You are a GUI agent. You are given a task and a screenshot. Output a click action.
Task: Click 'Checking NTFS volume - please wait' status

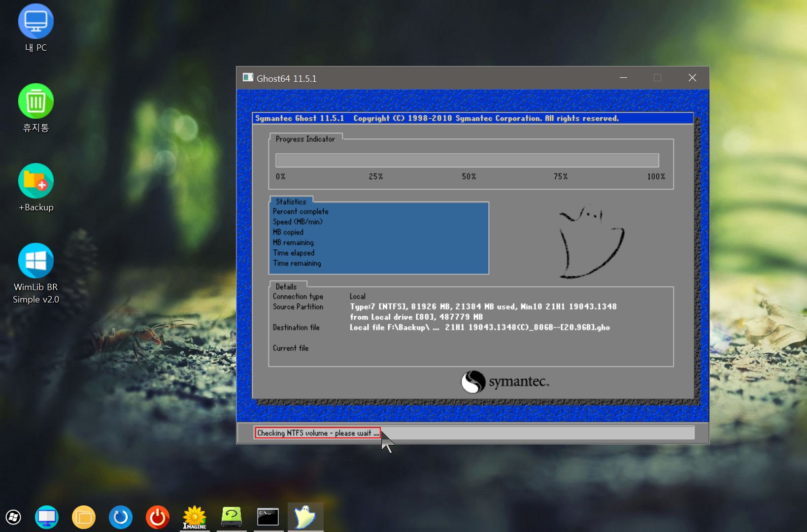pos(318,433)
